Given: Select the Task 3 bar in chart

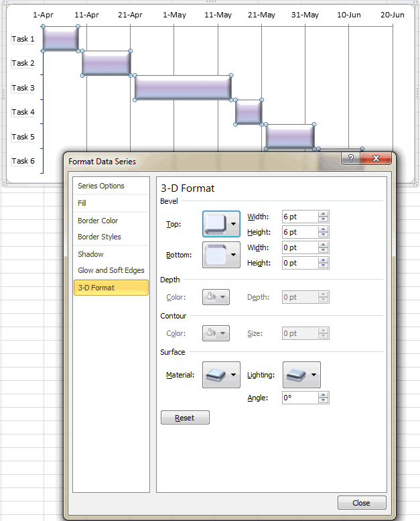Looking at the screenshot, I should point(183,88).
